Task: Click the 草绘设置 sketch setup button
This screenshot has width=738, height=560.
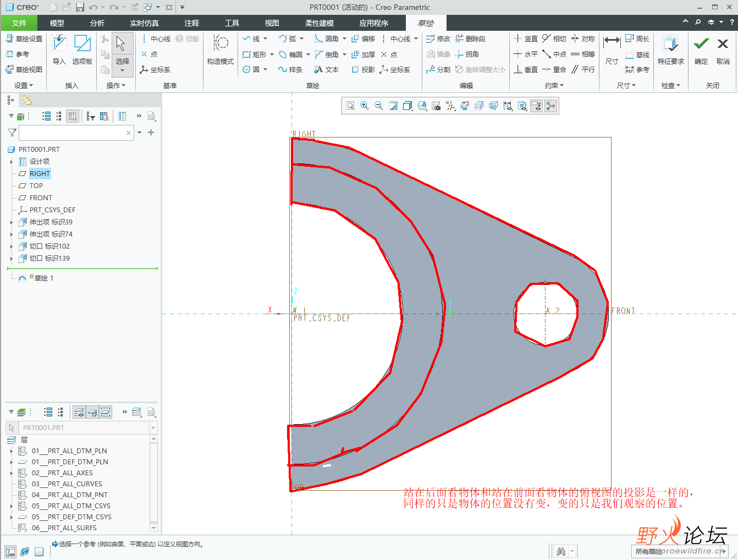Action: [24, 39]
